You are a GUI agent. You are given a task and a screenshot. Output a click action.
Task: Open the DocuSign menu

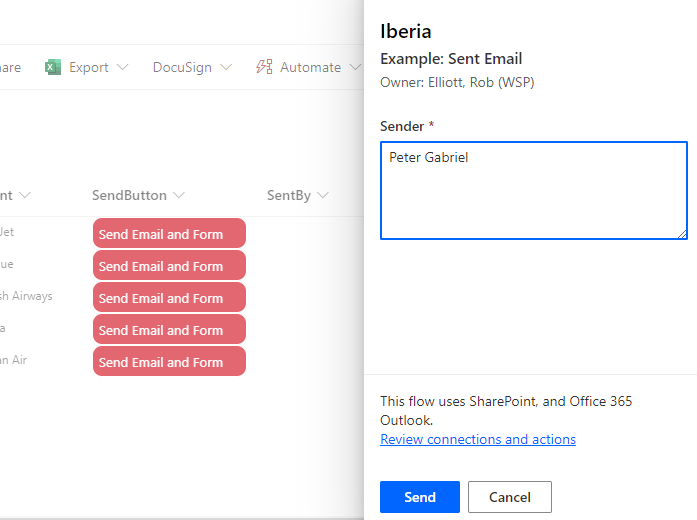182,67
